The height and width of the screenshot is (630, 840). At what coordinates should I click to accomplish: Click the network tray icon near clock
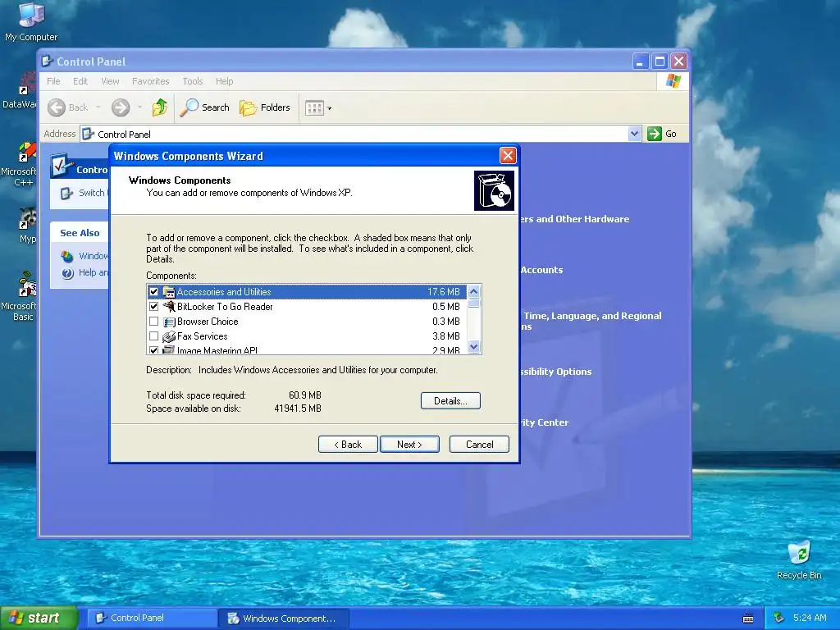(778, 619)
